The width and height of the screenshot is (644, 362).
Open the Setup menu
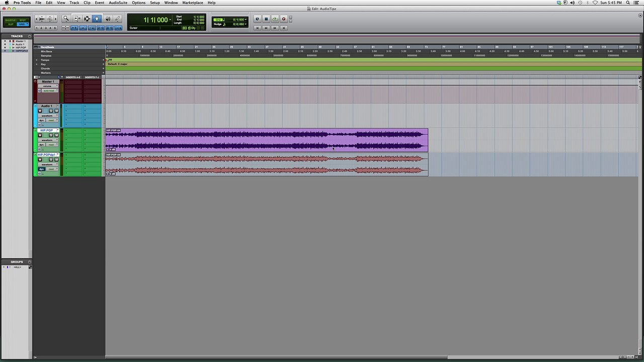coord(155,3)
